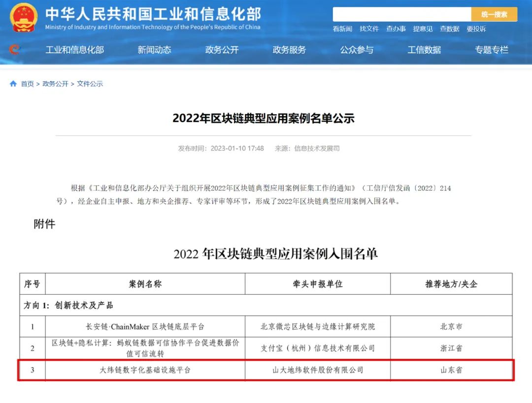Open the 提意见 quick link
This screenshot has height=403, width=532.
tap(423, 29)
